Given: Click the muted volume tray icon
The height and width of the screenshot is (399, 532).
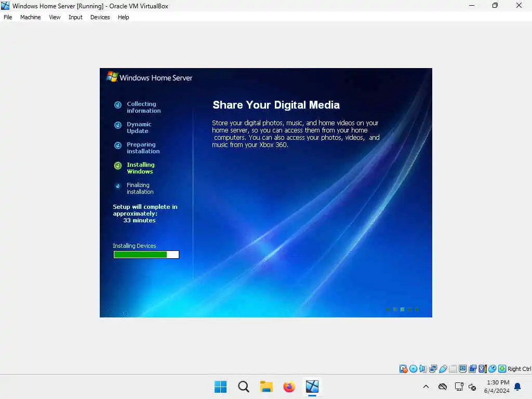Looking at the screenshot, I should [x=472, y=387].
